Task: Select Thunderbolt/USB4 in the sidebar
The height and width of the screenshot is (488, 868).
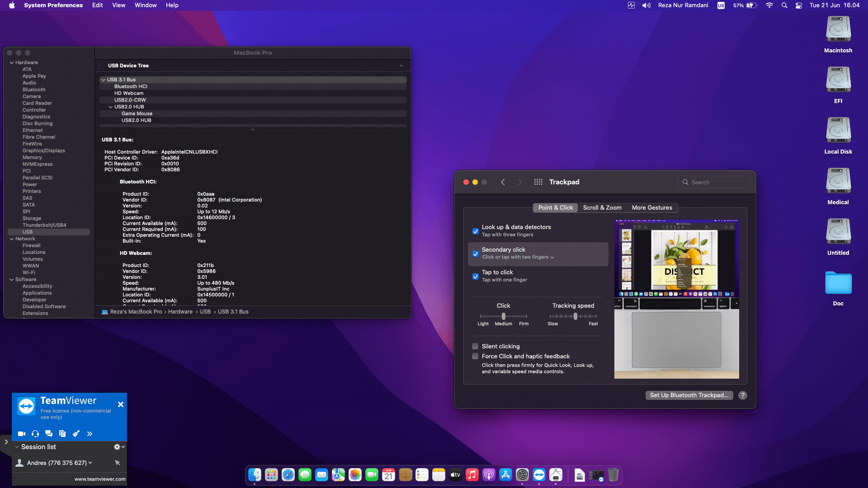Action: tap(44, 225)
